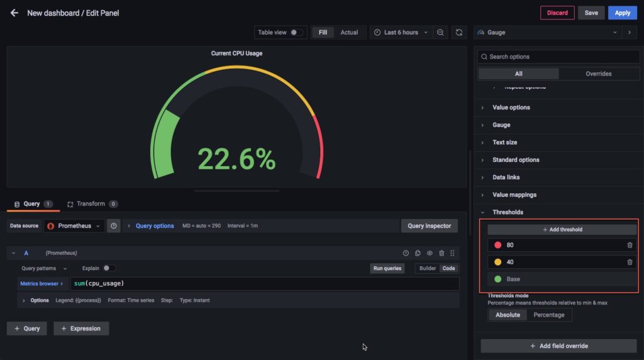Open the Prometheus data source dropdown
The width and height of the screenshot is (644, 360).
click(x=74, y=226)
